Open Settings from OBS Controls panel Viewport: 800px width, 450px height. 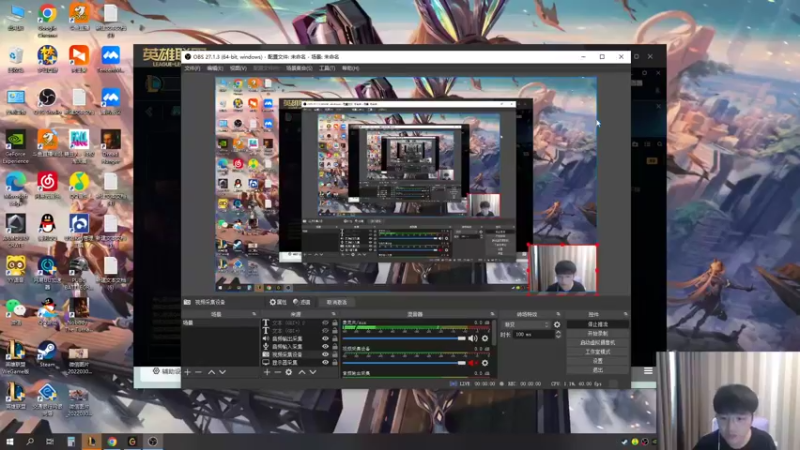[597, 361]
